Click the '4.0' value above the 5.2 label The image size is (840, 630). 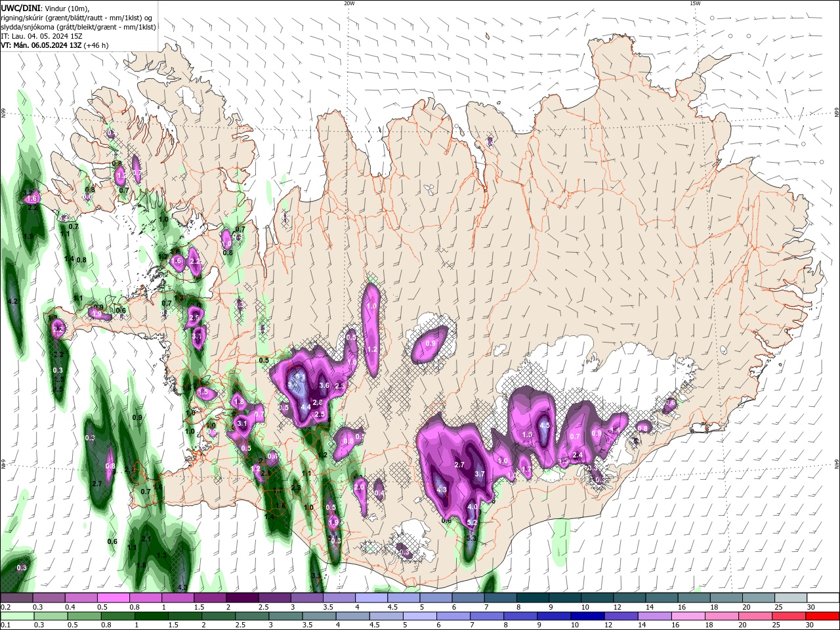coord(472,507)
